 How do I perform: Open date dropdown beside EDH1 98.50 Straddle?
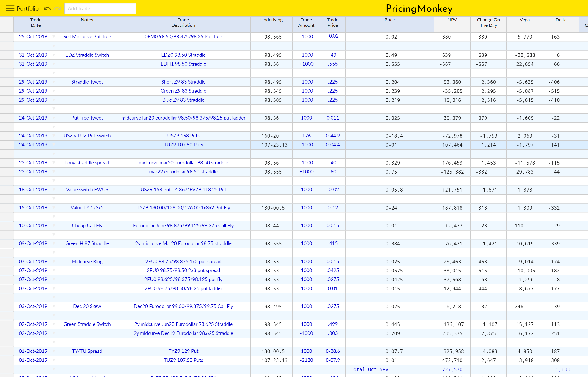click(54, 64)
